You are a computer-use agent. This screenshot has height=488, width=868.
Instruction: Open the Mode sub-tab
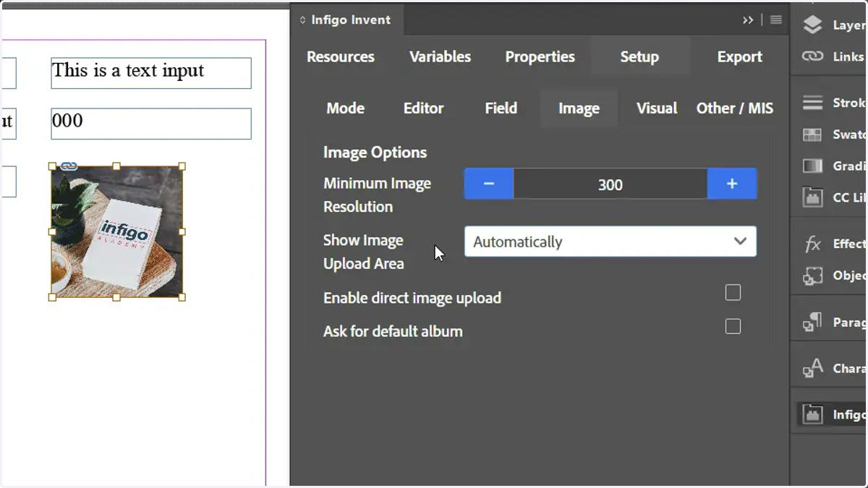point(345,108)
